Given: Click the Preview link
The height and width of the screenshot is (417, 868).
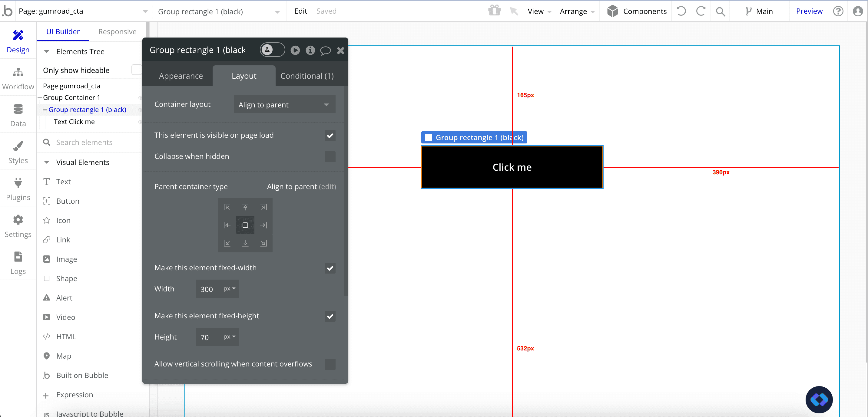Looking at the screenshot, I should point(809,11).
